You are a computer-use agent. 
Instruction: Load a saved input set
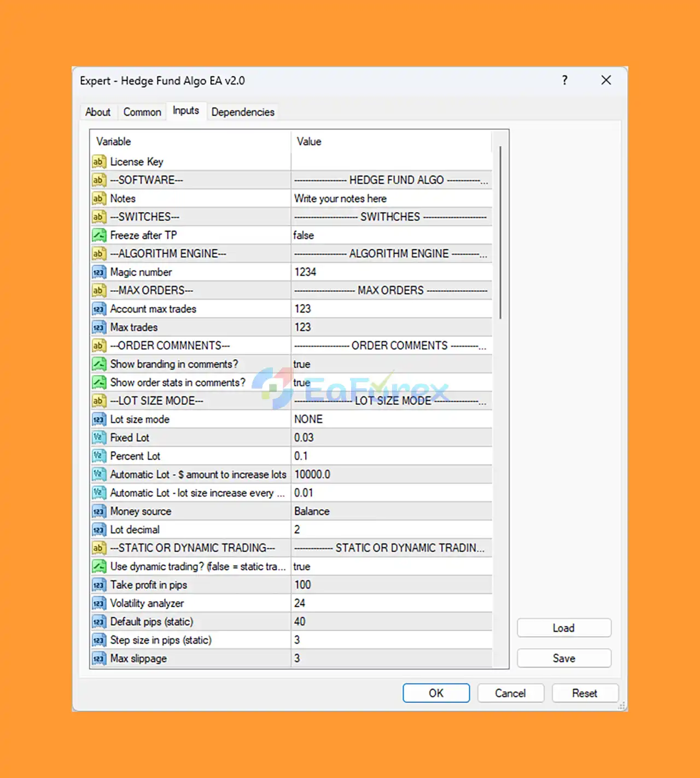tap(564, 628)
